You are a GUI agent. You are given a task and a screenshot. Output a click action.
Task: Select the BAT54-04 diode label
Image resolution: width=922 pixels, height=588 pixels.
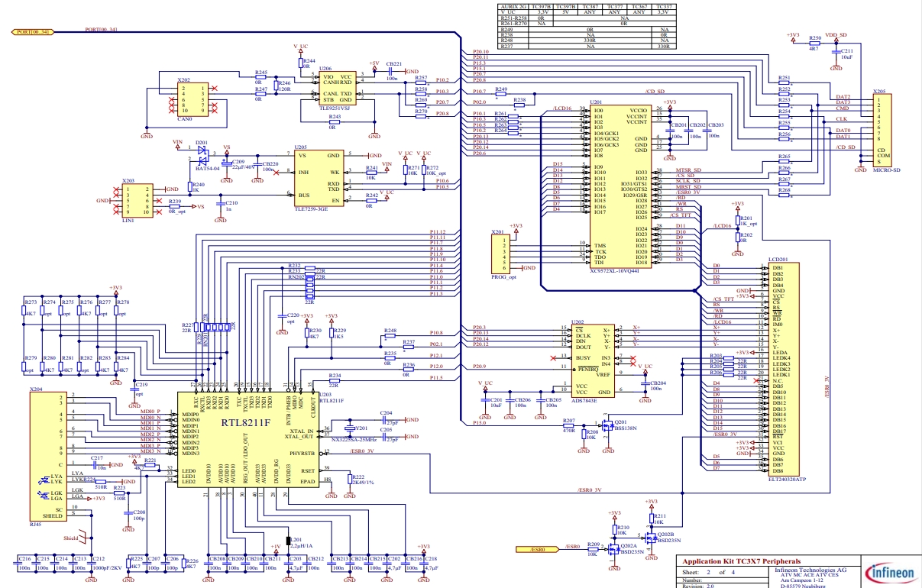[x=206, y=168]
